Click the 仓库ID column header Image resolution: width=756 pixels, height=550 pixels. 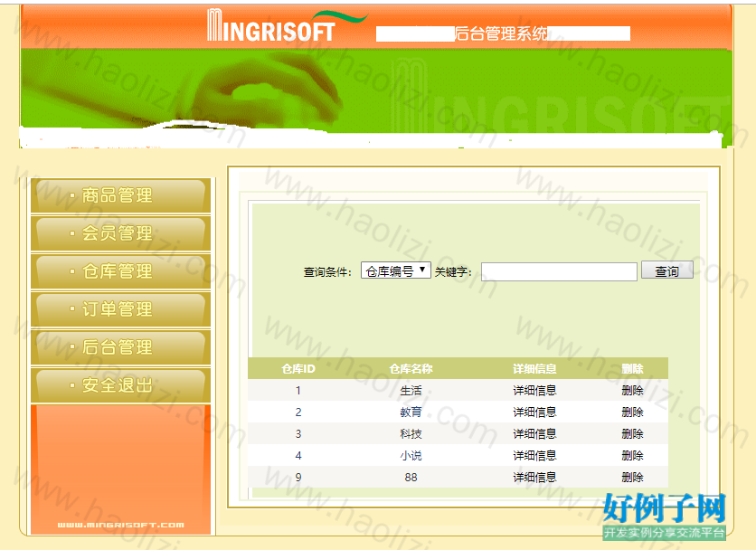tap(298, 369)
